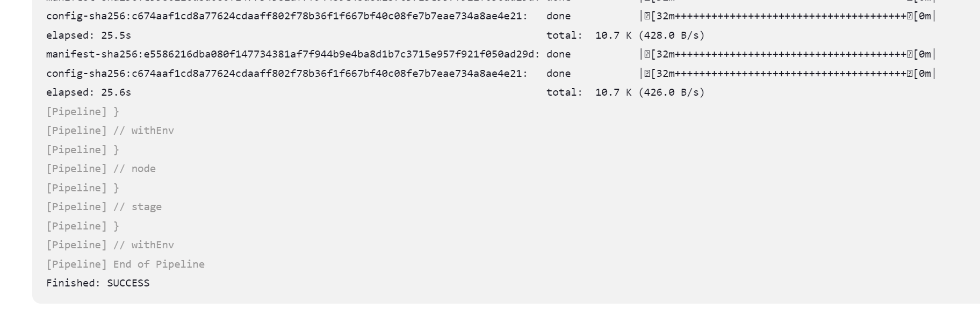Click the total showing 426.0 B/s
Screen dimensions: 980x316
tap(625, 92)
